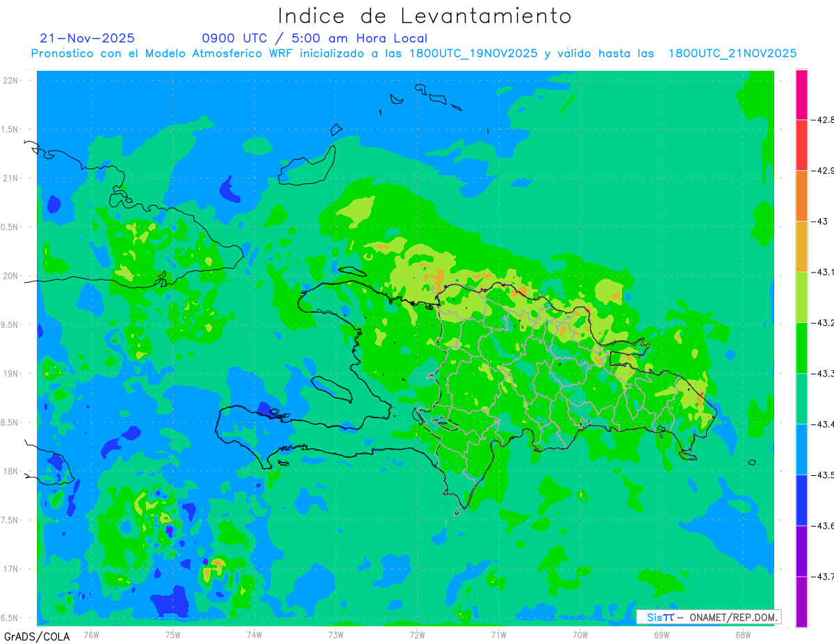Click the '-43.5' color bar value
This screenshot has width=834, height=644.
pyautogui.click(x=821, y=475)
